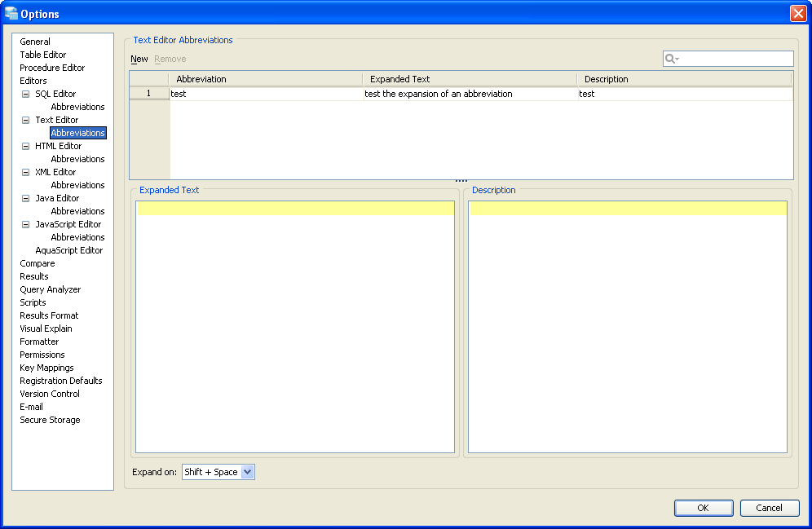Open Abbreviations under JavaScript Editor

[77, 237]
